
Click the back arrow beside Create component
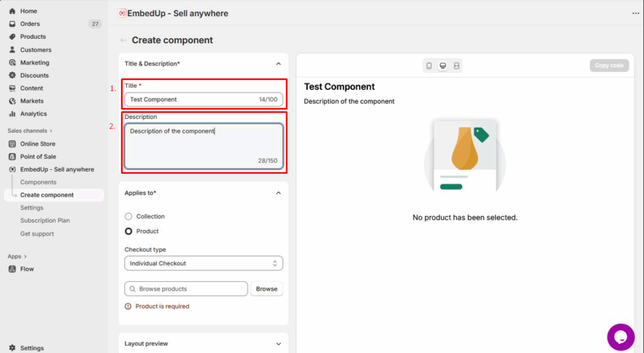[x=123, y=40]
